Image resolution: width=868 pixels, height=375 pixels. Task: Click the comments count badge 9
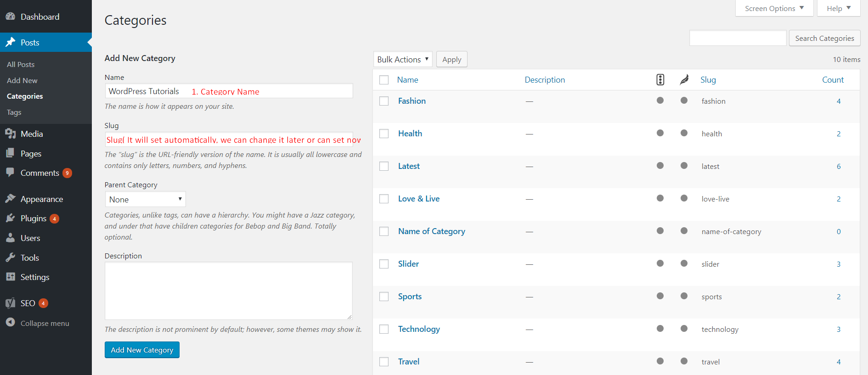(x=67, y=173)
